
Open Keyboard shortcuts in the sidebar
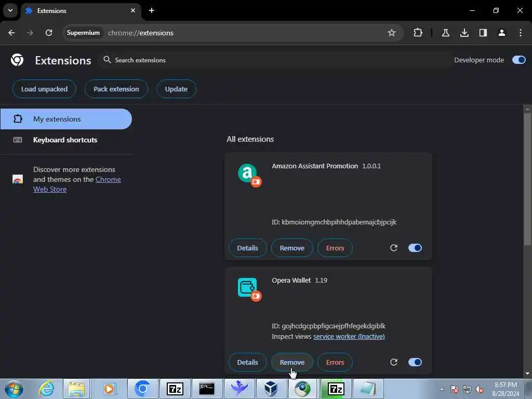pos(66,140)
